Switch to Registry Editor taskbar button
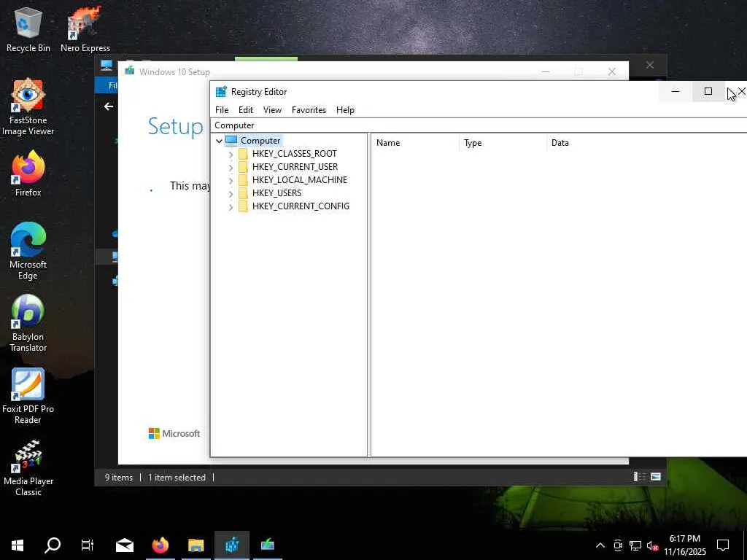Image resolution: width=747 pixels, height=560 pixels. point(232,545)
